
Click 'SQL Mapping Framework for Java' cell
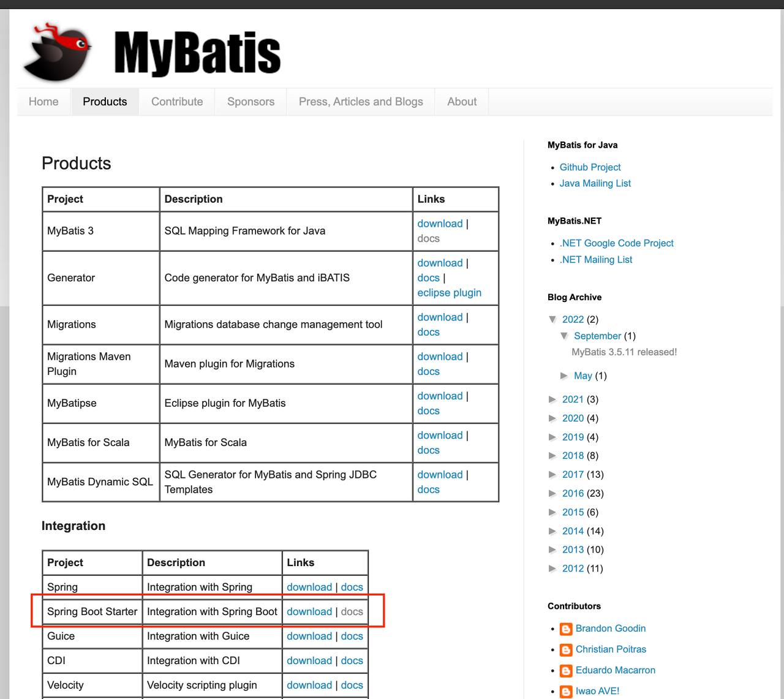286,231
